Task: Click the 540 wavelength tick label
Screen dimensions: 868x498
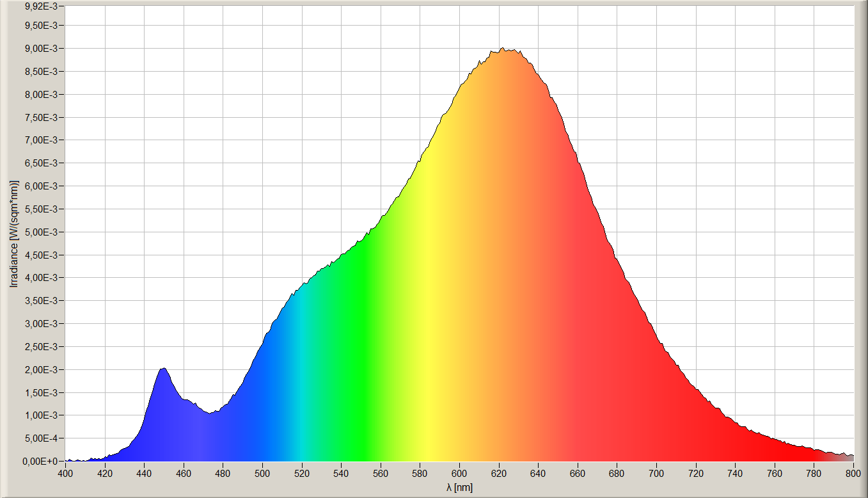Action: point(341,474)
